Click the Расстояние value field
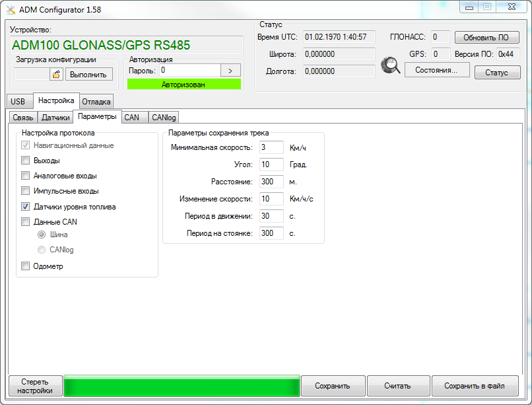The height and width of the screenshot is (405, 532). tap(271, 182)
